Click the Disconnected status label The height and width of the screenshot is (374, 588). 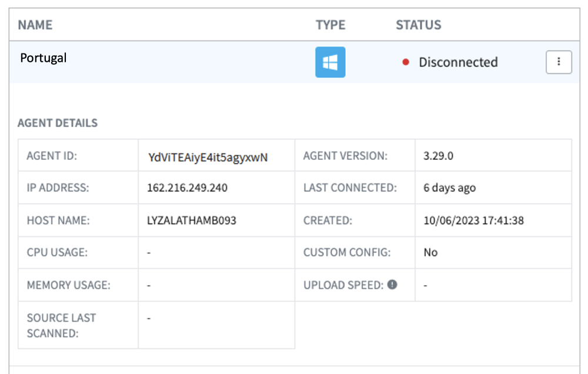[x=459, y=62]
